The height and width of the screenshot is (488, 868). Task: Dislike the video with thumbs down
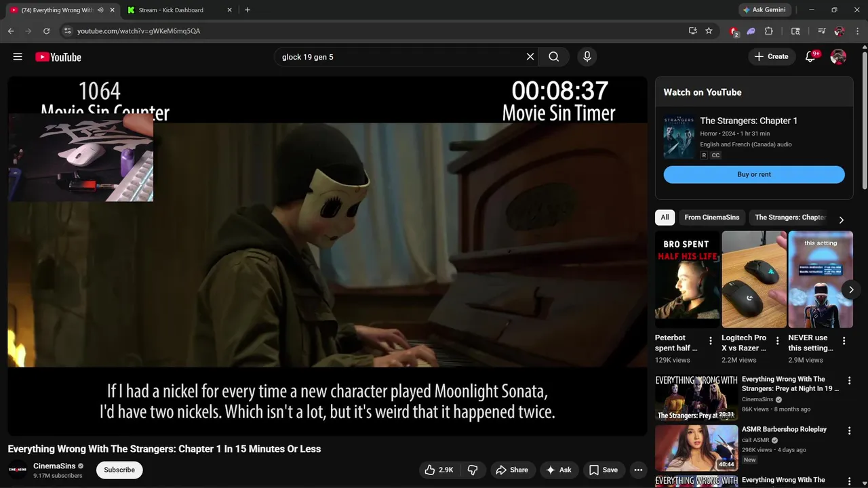473,470
